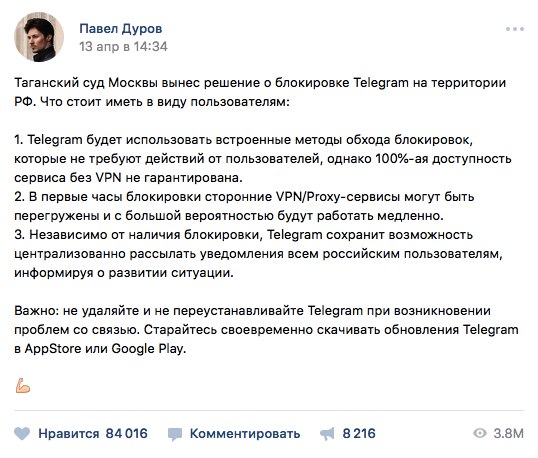Click point 2 about VPN/Proxy-сервисы
Screen dimensions: 538x458
(244, 206)
